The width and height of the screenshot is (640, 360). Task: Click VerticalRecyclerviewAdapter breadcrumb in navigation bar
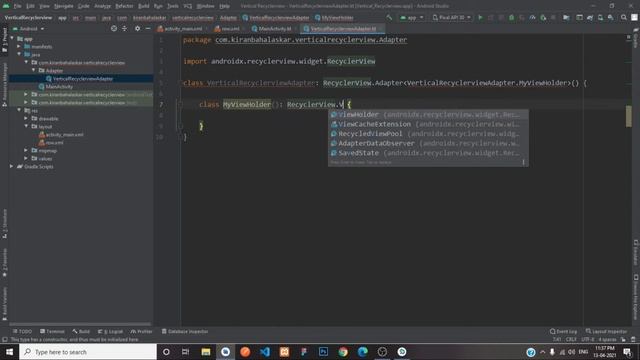276,18
